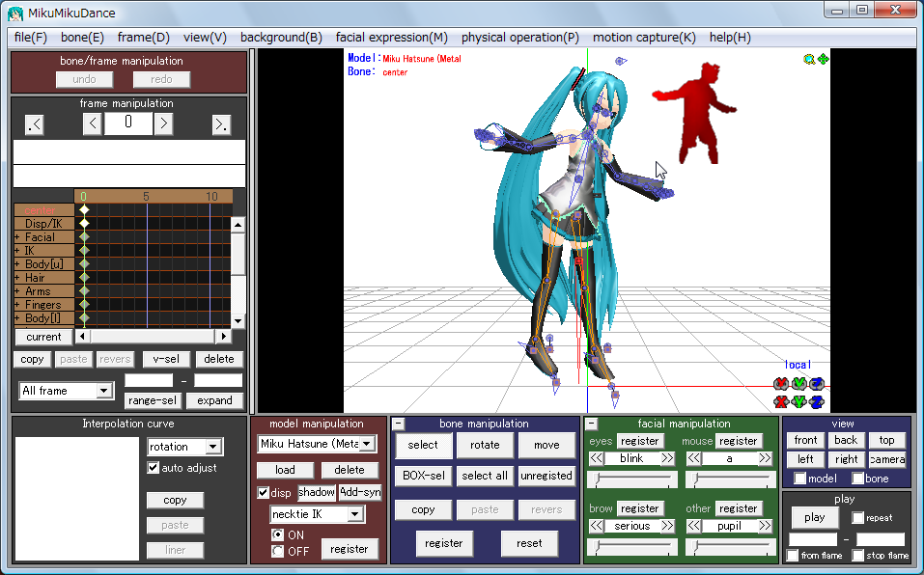
Task: Open the All frame dropdown
Action: pos(103,391)
